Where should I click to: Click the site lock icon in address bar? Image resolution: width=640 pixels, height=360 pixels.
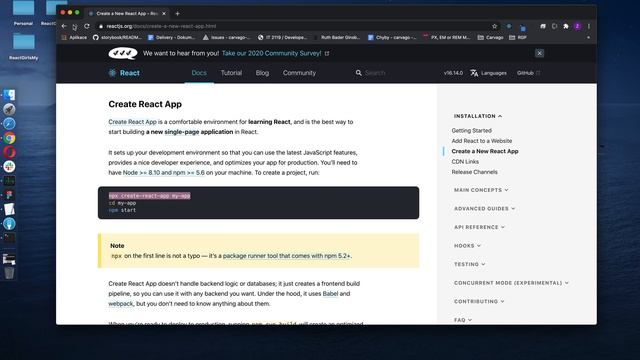point(101,26)
